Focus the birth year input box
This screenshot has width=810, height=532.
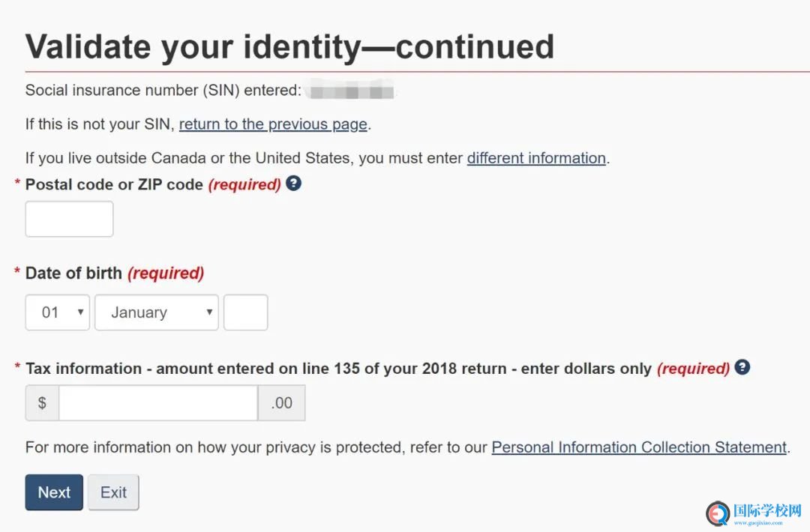point(246,312)
